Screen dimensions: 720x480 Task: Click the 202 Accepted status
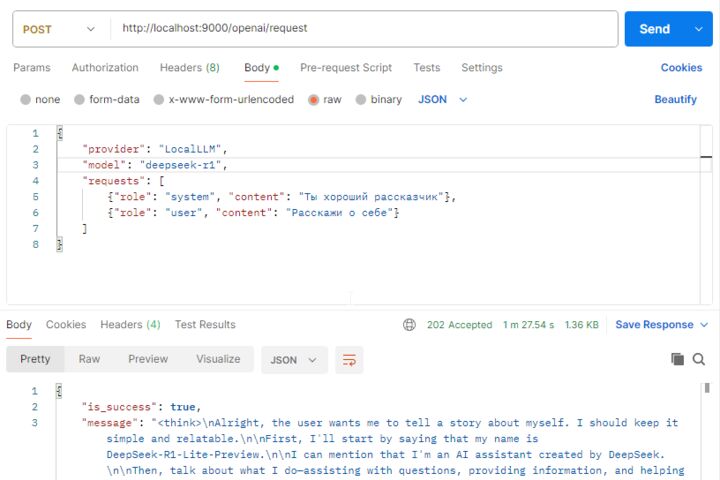click(459, 325)
